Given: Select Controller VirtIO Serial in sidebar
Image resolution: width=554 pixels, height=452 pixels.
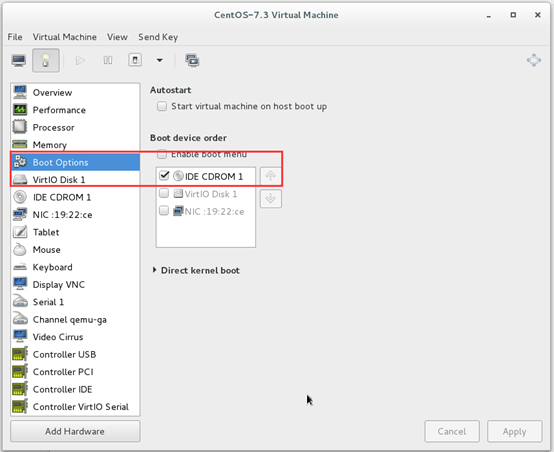Looking at the screenshot, I should (x=75, y=407).
